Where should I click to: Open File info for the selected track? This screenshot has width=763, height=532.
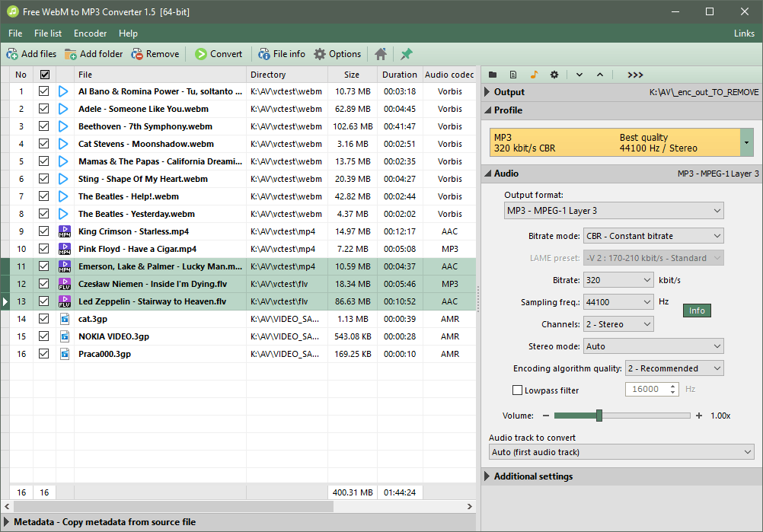pyautogui.click(x=263, y=54)
